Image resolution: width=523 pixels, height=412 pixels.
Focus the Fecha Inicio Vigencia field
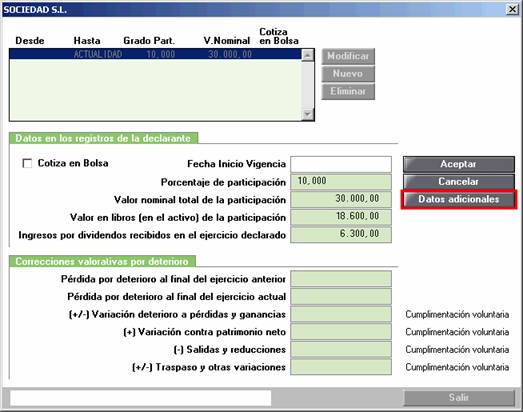[x=341, y=164]
